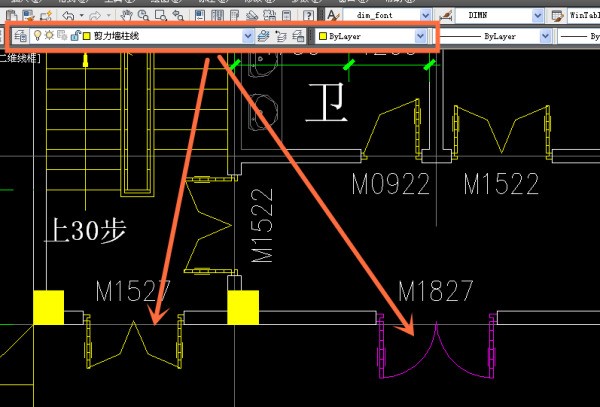Open the DIMN dimension style dropdown
This screenshot has width=600, height=407.
(x=536, y=16)
